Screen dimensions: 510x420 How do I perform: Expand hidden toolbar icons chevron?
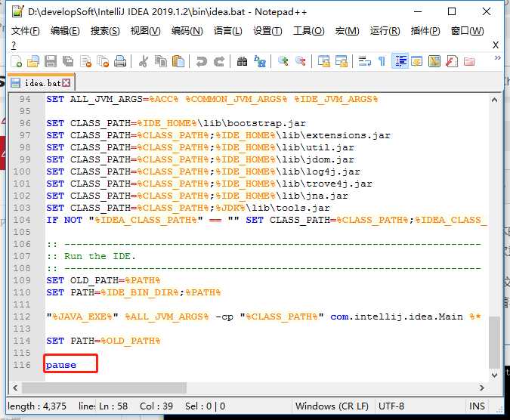(x=497, y=58)
